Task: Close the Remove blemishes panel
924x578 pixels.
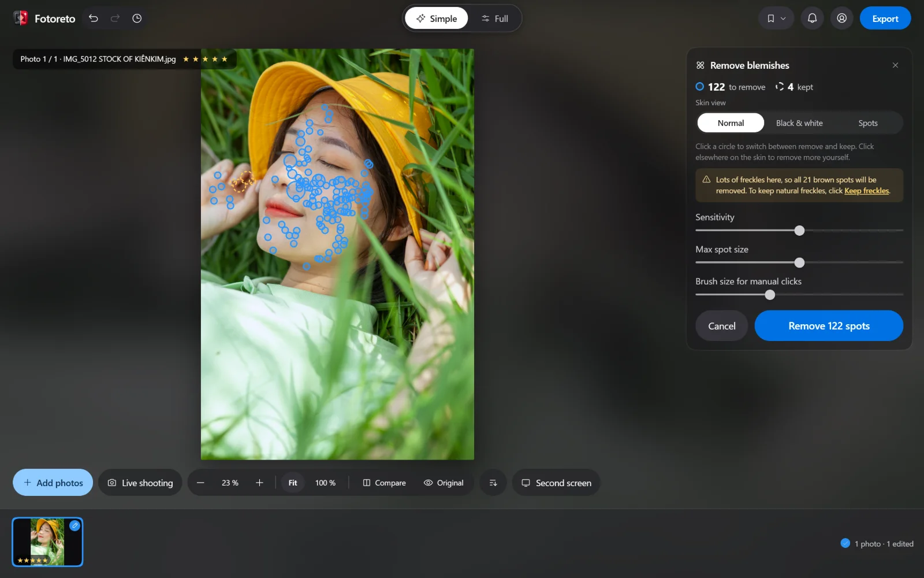Action: point(895,65)
